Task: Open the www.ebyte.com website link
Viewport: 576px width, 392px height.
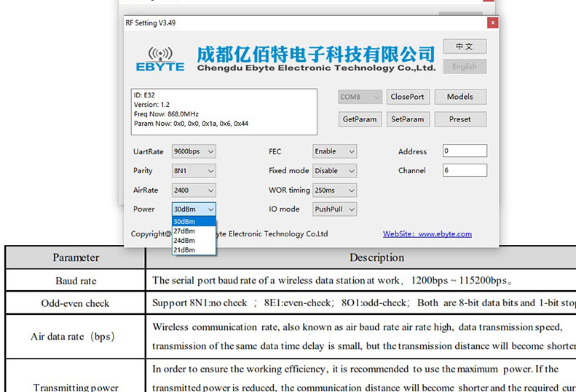Action: tap(427, 233)
